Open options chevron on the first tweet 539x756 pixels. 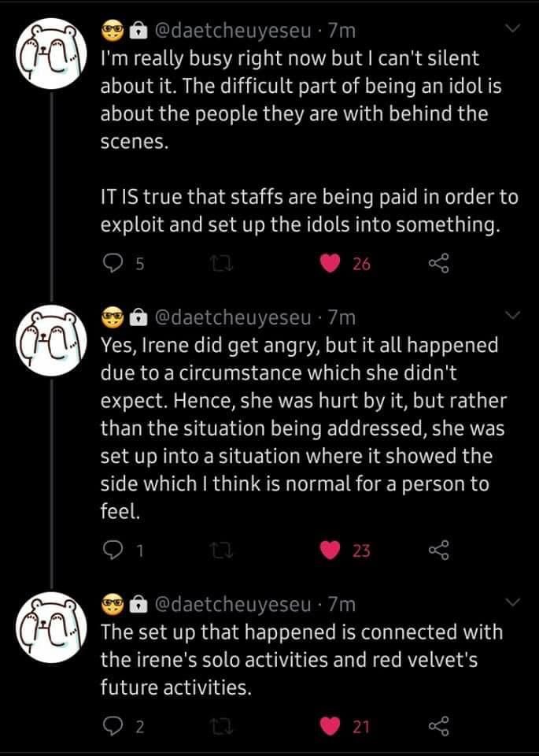coord(514,30)
